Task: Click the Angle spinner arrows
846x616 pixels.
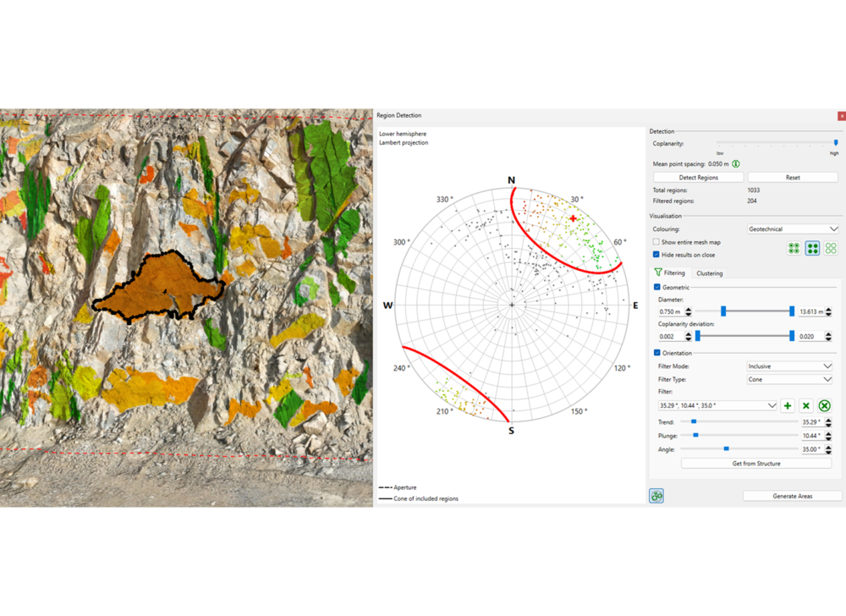Action: [x=829, y=449]
